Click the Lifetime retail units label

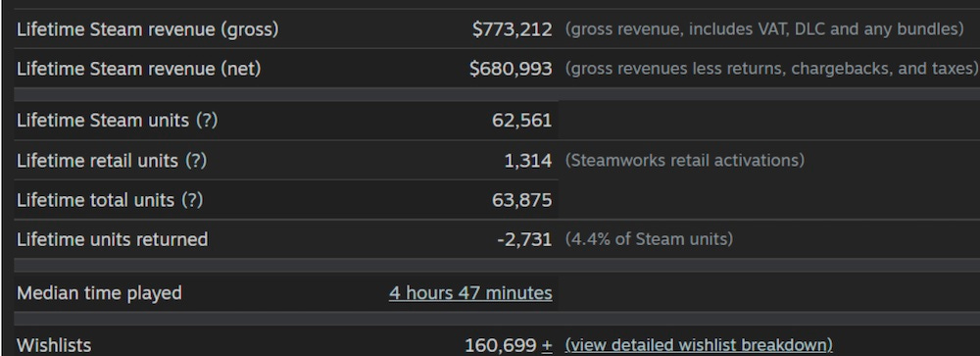(97, 161)
